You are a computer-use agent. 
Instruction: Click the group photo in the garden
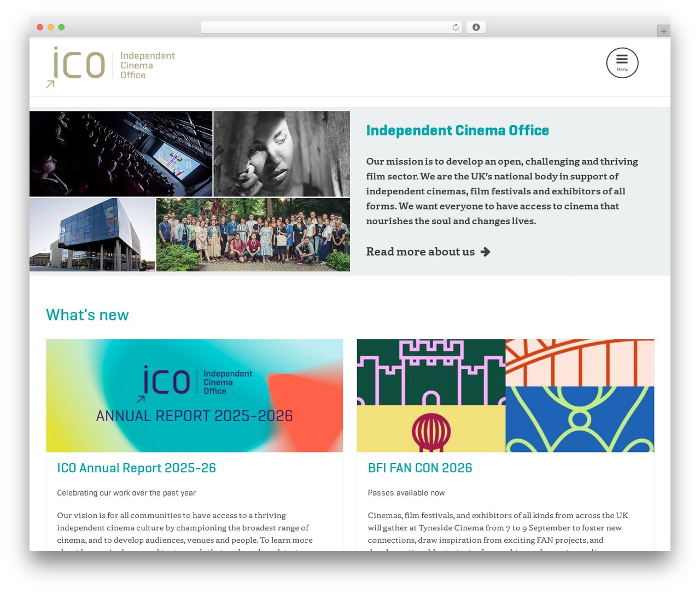point(253,235)
